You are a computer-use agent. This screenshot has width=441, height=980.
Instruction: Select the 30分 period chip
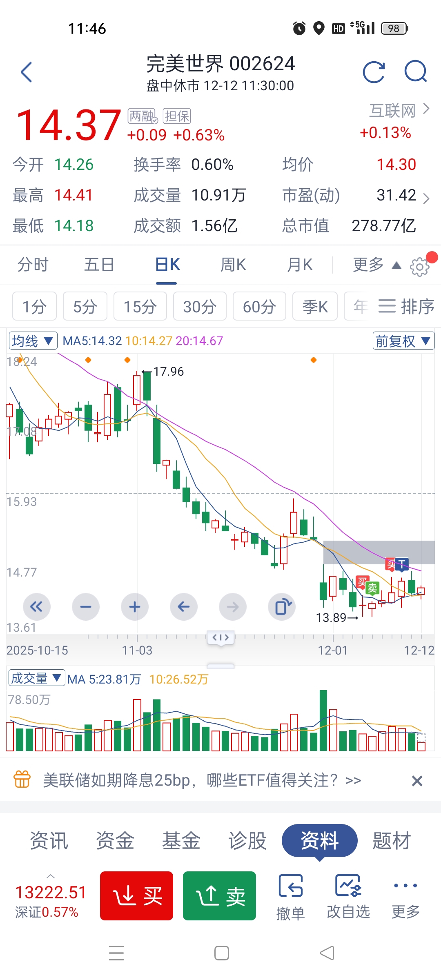click(200, 306)
